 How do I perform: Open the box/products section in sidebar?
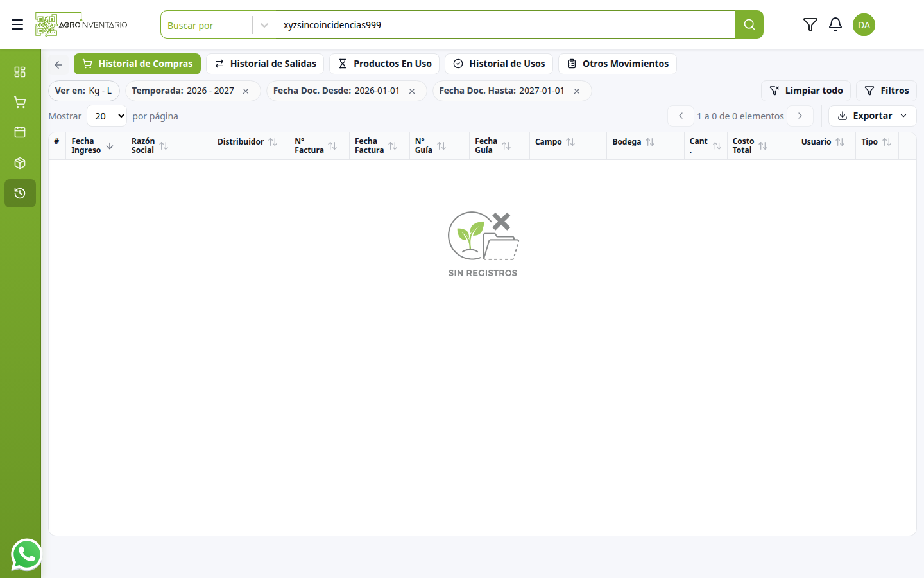[x=20, y=163]
